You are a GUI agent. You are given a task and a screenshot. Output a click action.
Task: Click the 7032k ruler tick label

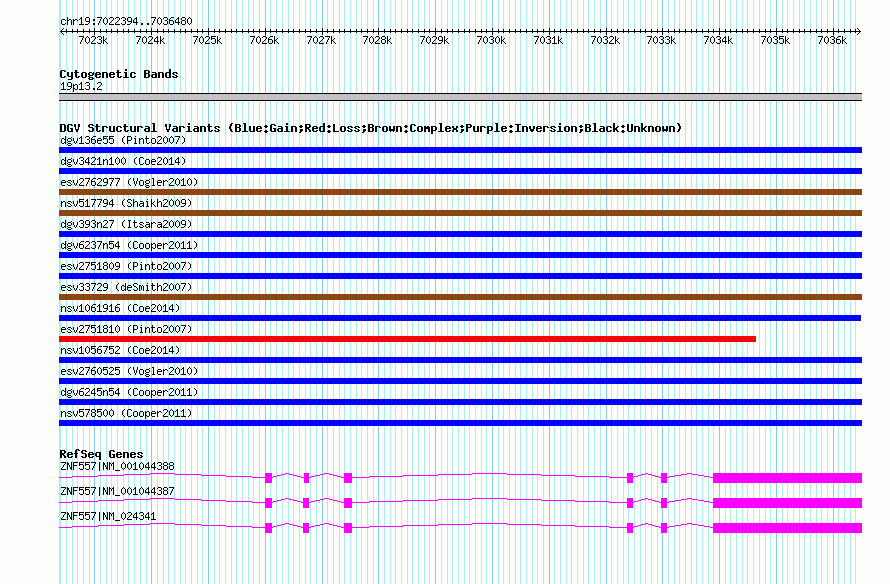[605, 40]
